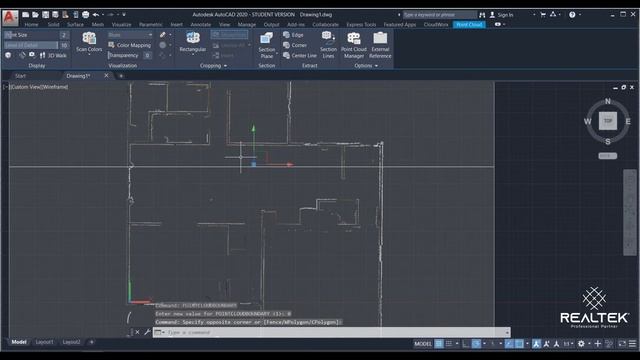Toggle annotation objects visibility in status bar
The image size is (640, 360).
[536, 344]
